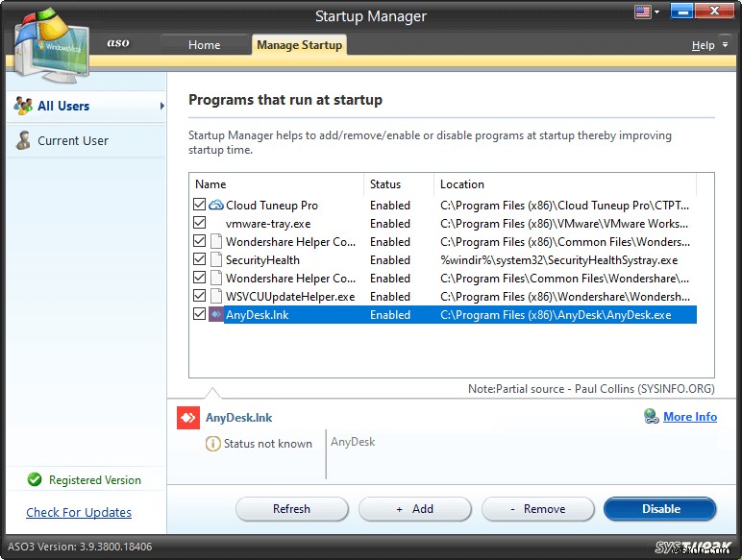Open the Help dropdown arrow
742x560 pixels.
[725, 44]
